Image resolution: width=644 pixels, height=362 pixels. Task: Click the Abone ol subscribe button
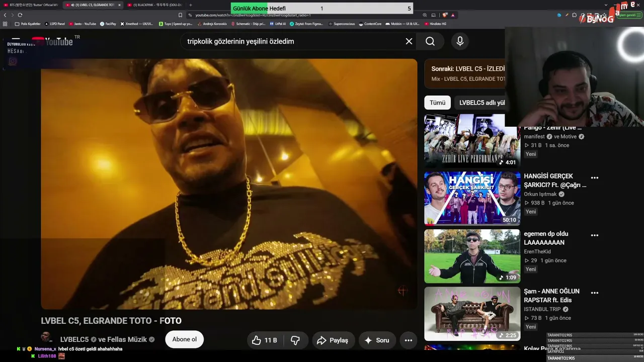(184, 339)
